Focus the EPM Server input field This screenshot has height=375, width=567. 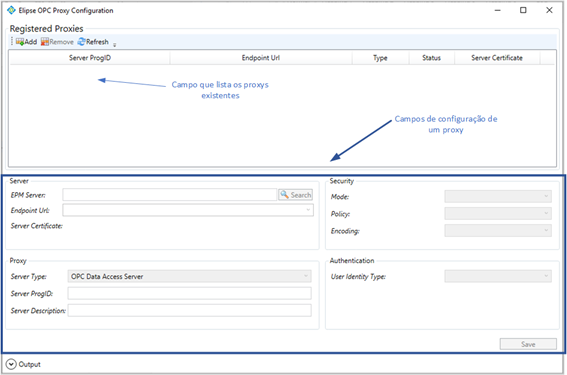[x=170, y=195]
